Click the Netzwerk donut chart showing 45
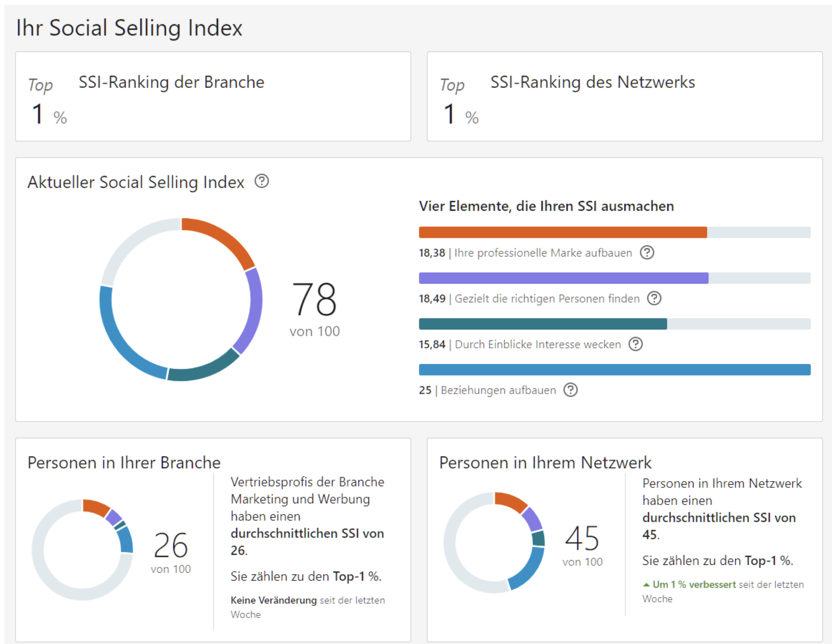The width and height of the screenshot is (832, 644). point(494,542)
